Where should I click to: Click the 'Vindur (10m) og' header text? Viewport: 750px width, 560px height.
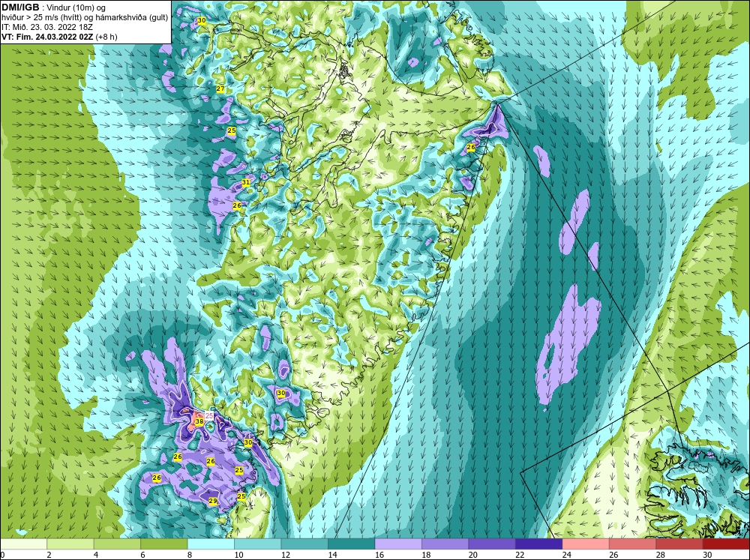pyautogui.click(x=76, y=7)
